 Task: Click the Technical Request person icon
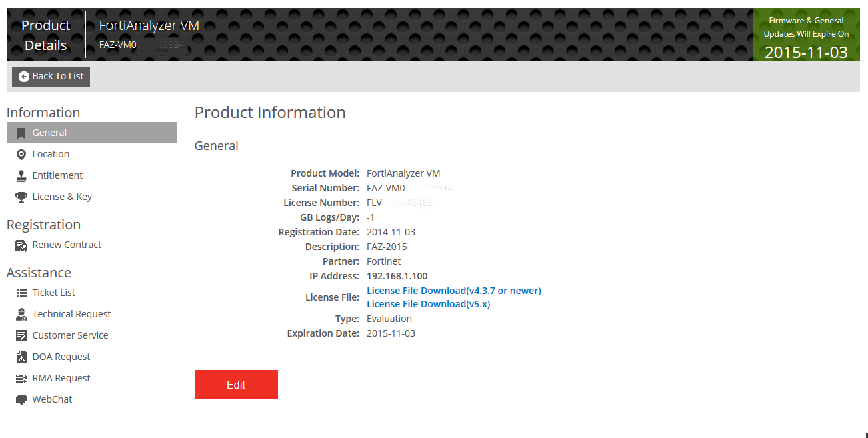pyautogui.click(x=21, y=314)
